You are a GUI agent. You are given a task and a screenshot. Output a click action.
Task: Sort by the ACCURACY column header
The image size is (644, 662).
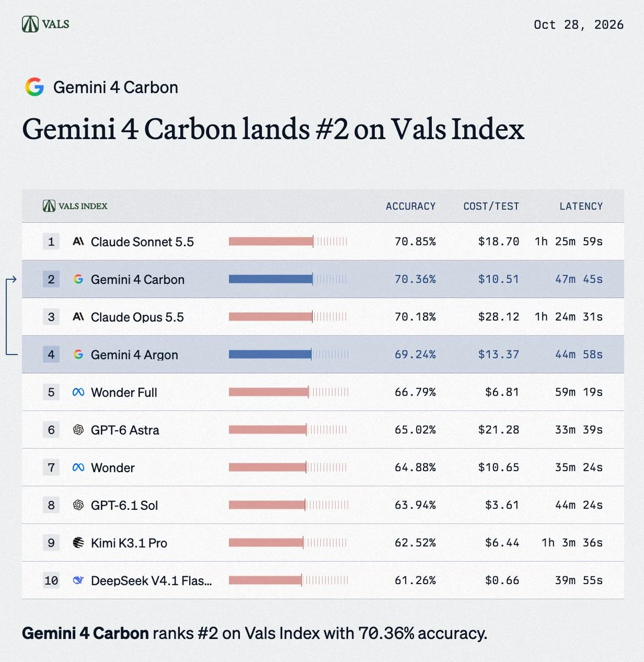(x=410, y=206)
